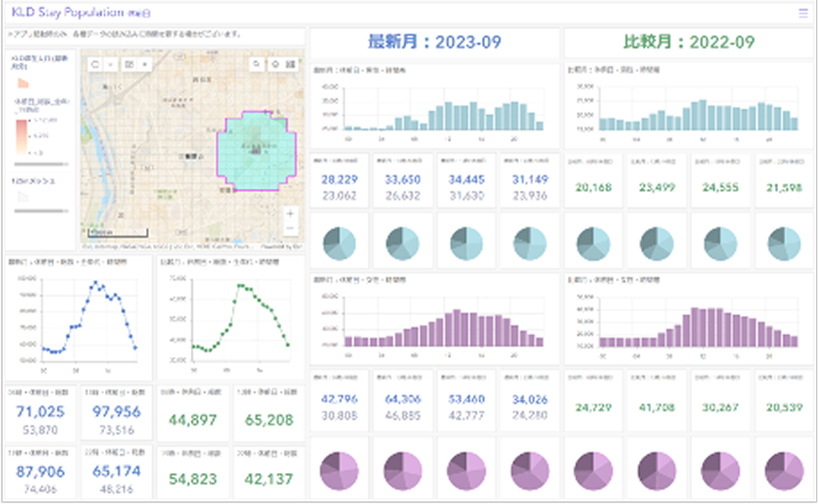Select the 24,555 indicator card
The image size is (819, 504).
[x=720, y=180]
